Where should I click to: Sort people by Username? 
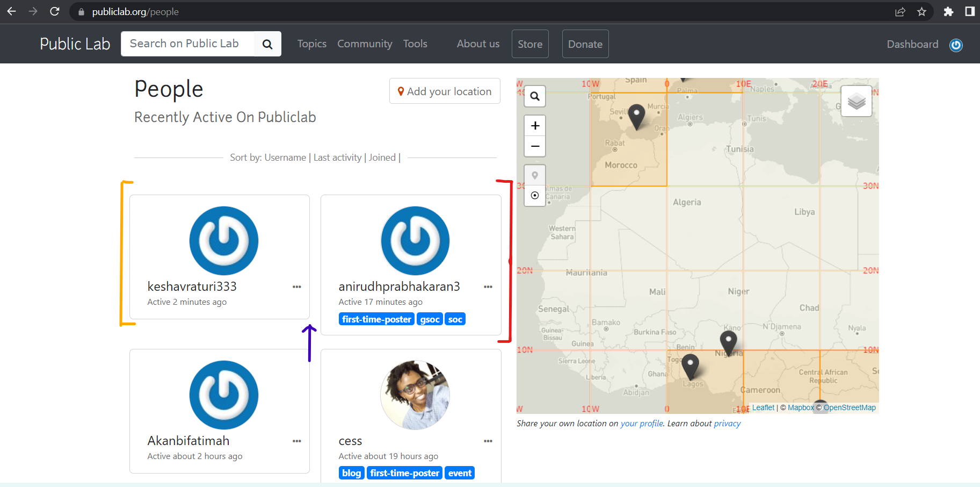(x=285, y=157)
